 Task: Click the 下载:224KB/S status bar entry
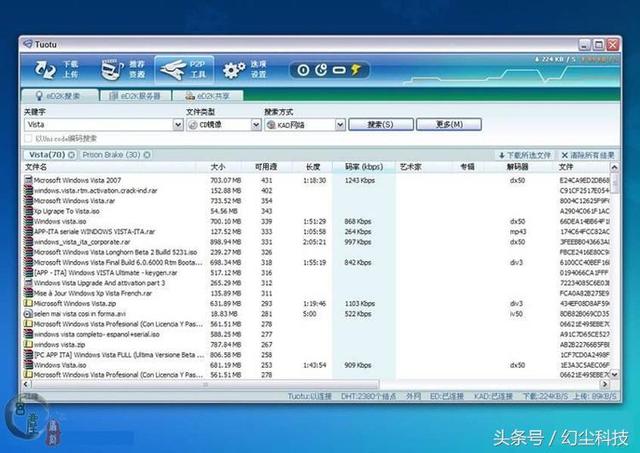coord(545,396)
